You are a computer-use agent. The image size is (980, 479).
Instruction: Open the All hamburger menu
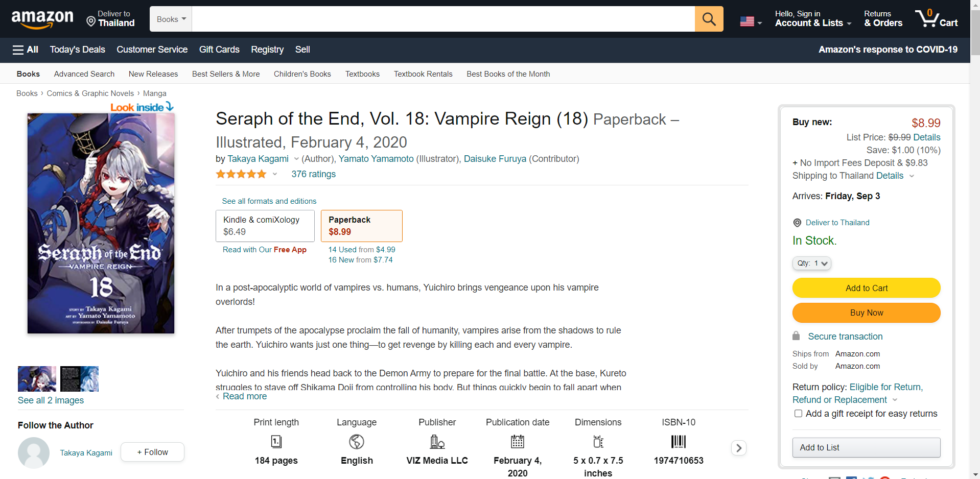pyautogui.click(x=26, y=50)
